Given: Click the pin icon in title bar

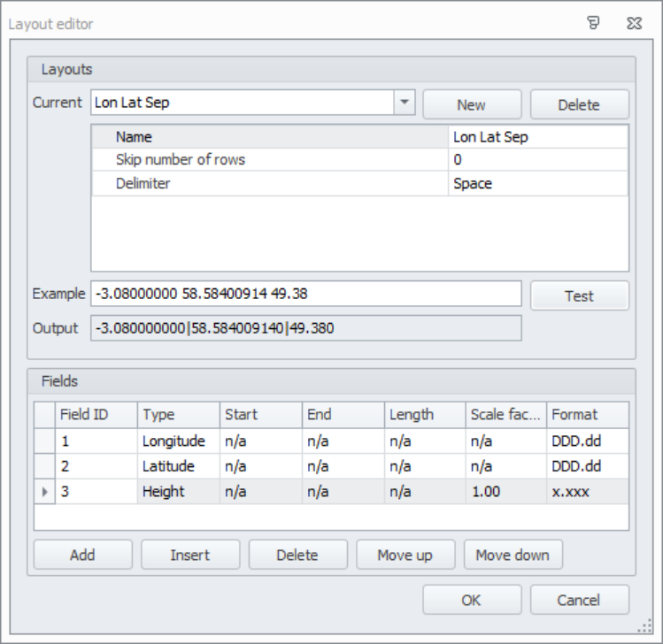Looking at the screenshot, I should click(595, 24).
